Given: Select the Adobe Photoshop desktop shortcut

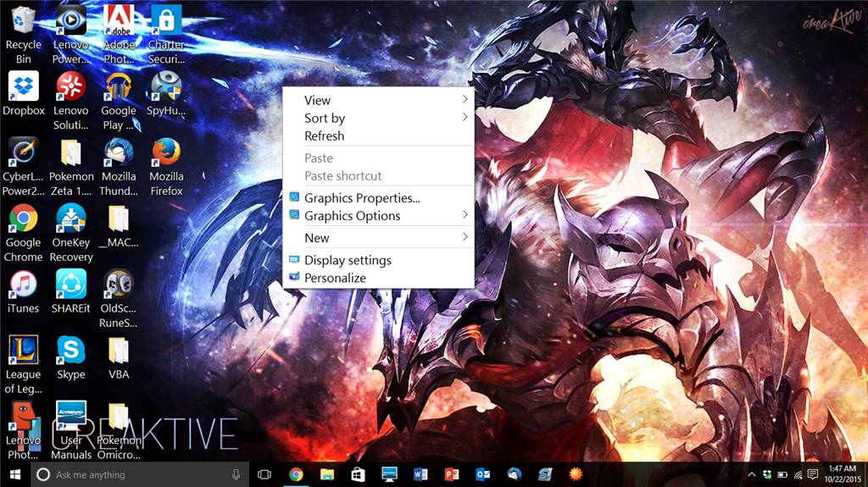Looking at the screenshot, I should (x=119, y=35).
